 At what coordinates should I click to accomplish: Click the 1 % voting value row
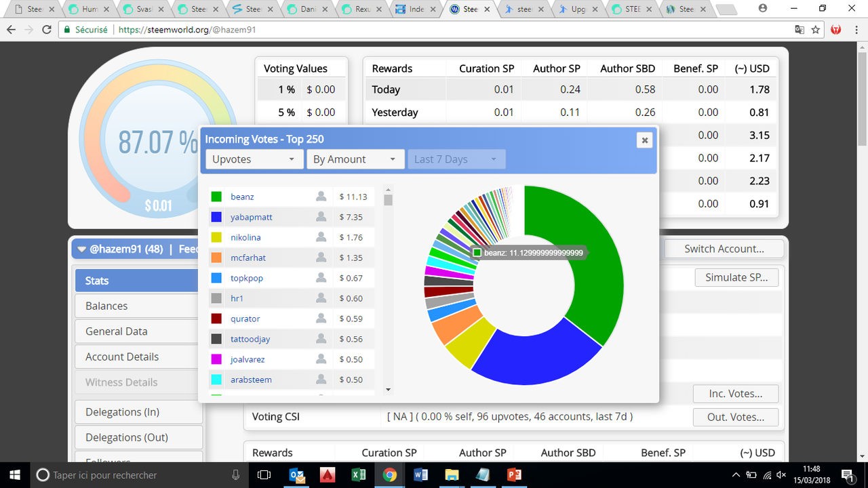click(x=302, y=89)
